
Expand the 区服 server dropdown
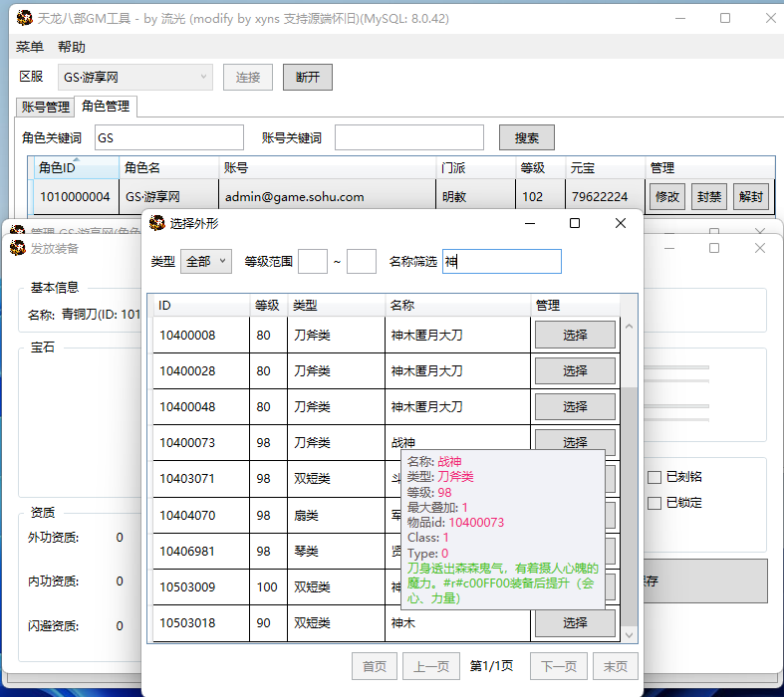click(204, 78)
